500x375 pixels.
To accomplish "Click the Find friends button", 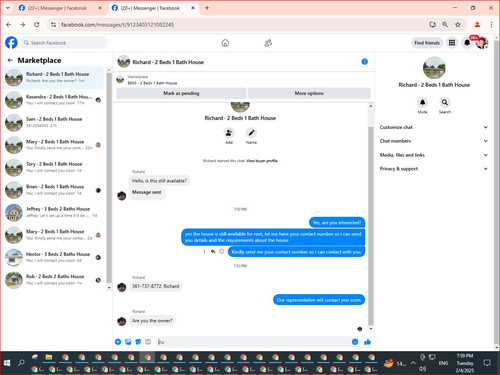I will pos(427,43).
